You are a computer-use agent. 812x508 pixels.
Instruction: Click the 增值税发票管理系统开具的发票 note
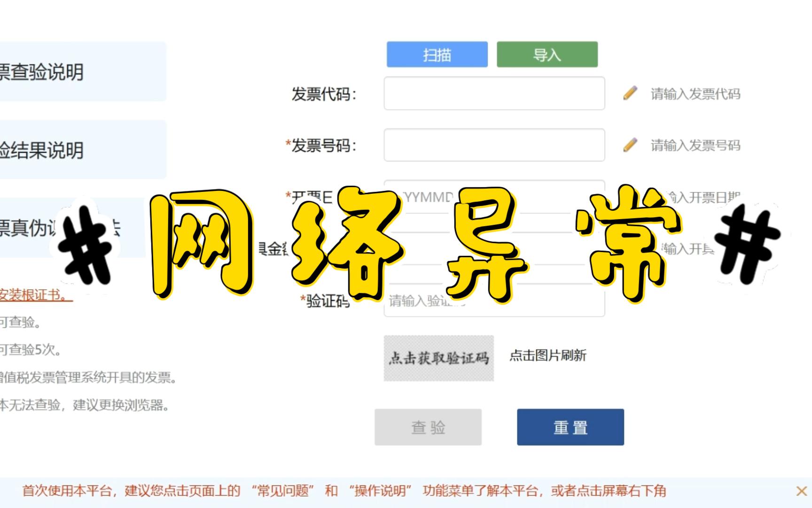pyautogui.click(x=88, y=377)
